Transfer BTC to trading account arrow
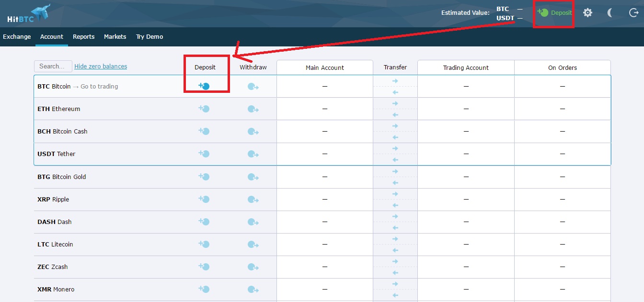The image size is (644, 302). [395, 81]
